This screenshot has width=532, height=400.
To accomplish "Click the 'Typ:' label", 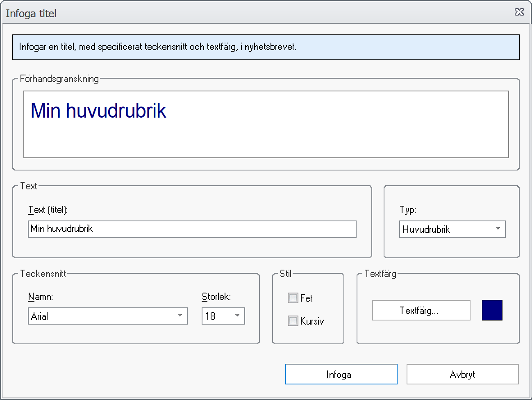I will tap(408, 210).
